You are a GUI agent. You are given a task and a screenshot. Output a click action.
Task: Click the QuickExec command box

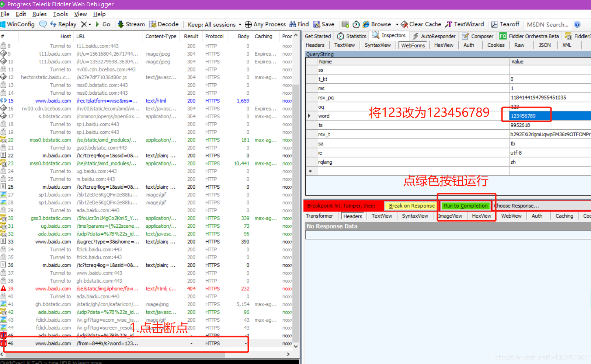click(x=150, y=361)
